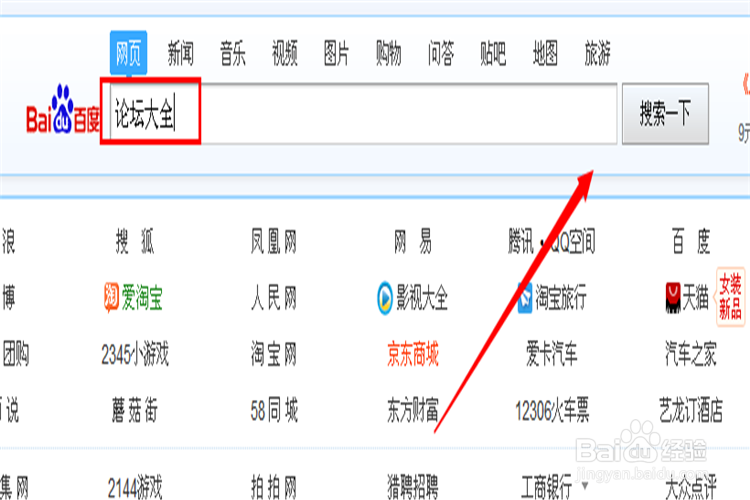Image resolution: width=750 pixels, height=500 pixels.
Task: Switch to the 音乐 tab
Action: click(232, 53)
